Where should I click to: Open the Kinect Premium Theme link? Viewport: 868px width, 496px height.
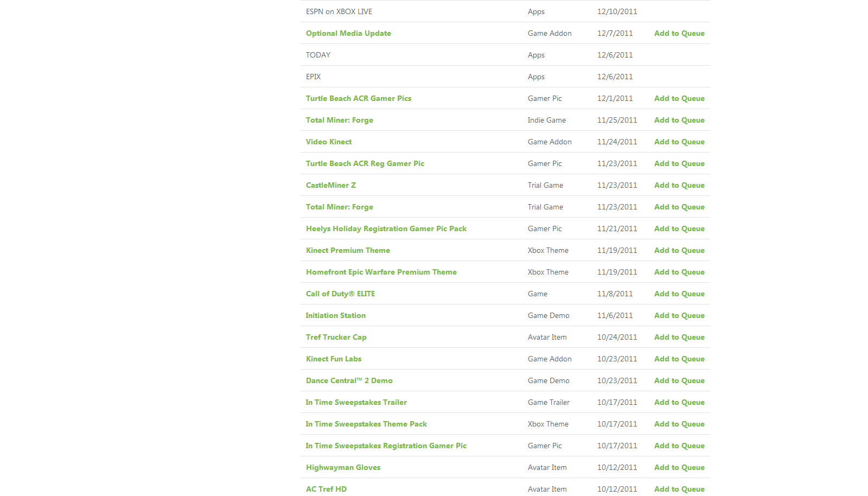tap(348, 250)
